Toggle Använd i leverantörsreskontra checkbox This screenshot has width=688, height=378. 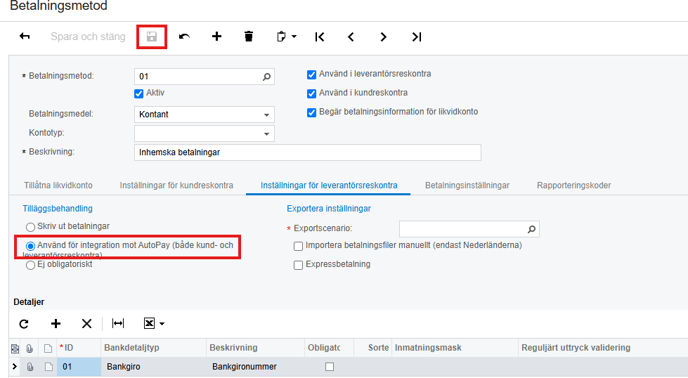click(x=312, y=75)
